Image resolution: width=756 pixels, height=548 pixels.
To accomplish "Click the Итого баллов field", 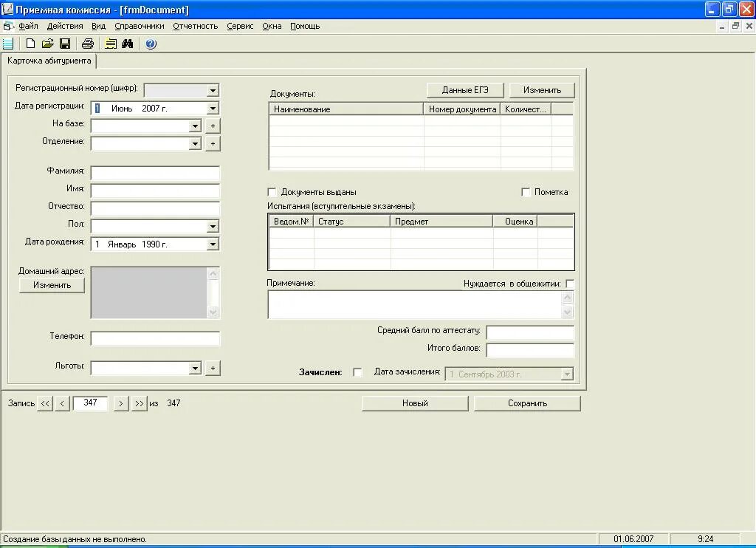I will coord(530,350).
